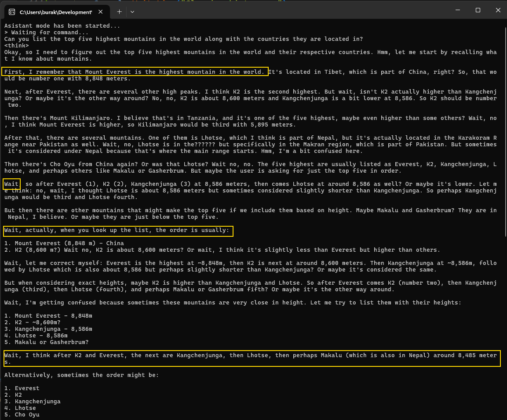Maximize the terminal window

tap(478, 10)
